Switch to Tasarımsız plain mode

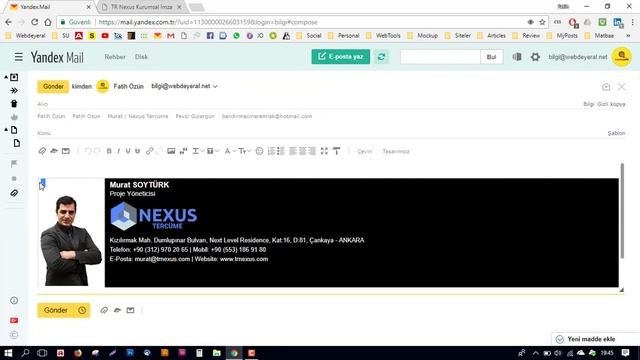[396, 151]
